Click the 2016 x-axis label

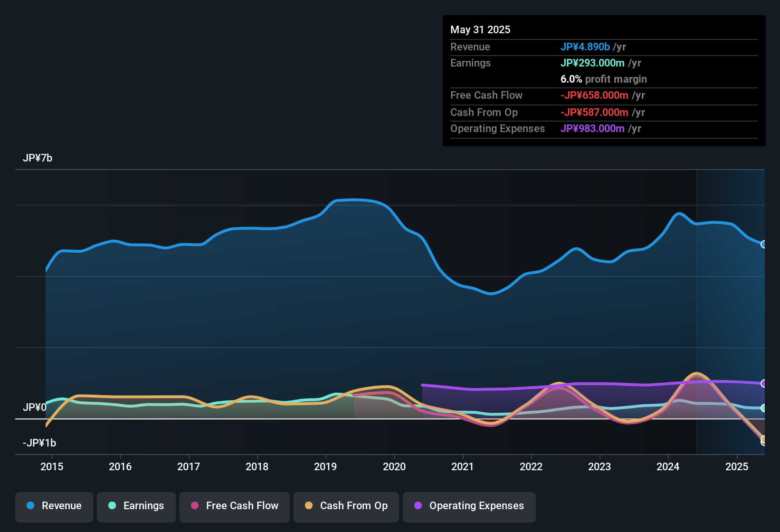[120, 466]
